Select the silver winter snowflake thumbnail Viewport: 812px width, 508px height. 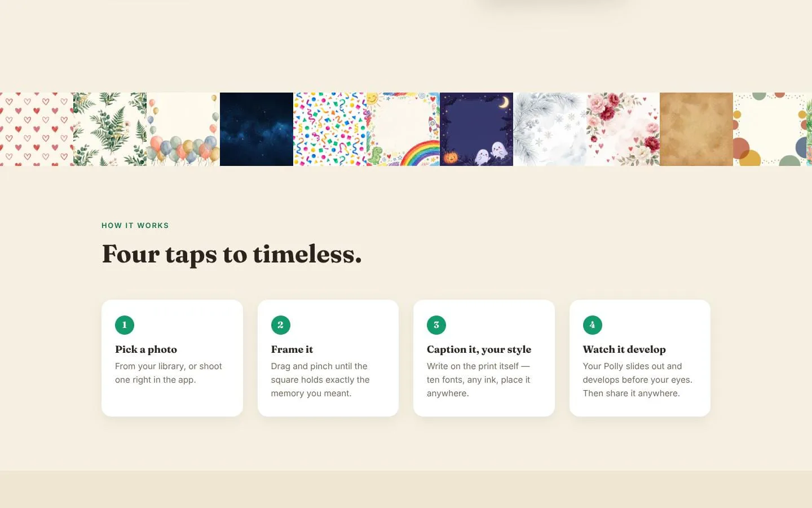pyautogui.click(x=550, y=129)
